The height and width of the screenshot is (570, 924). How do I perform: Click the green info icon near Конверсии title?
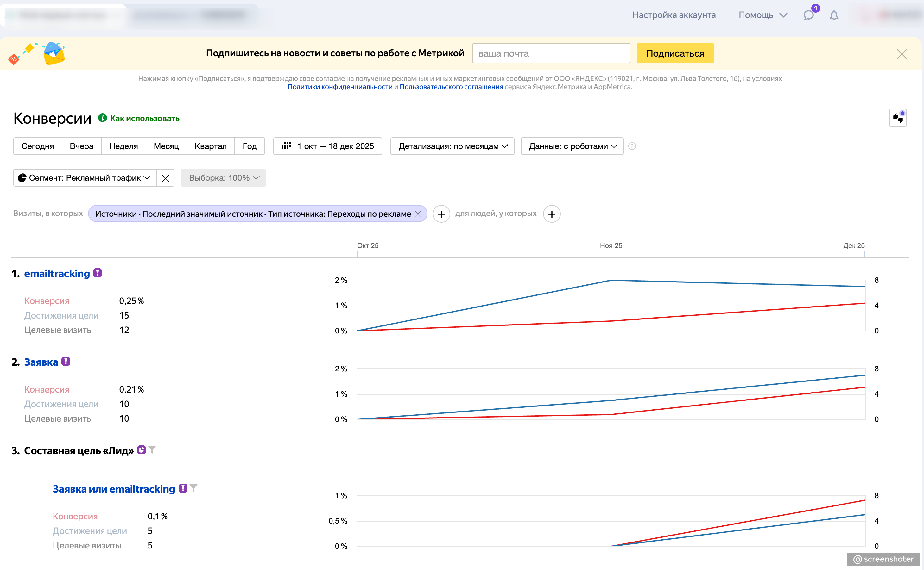102,118
